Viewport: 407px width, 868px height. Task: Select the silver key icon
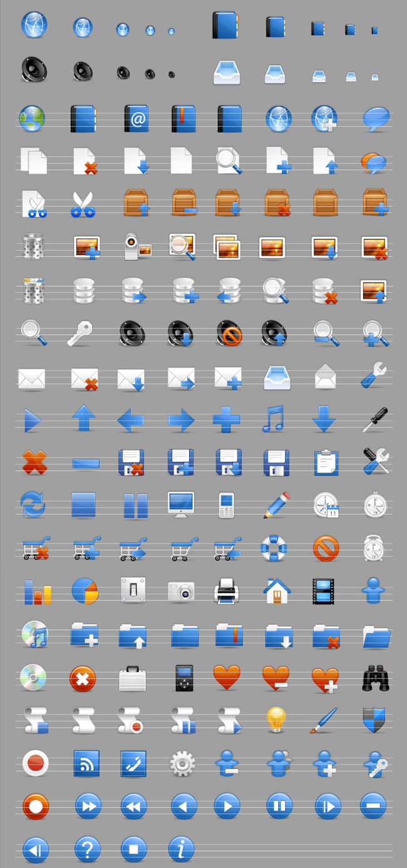click(x=80, y=333)
